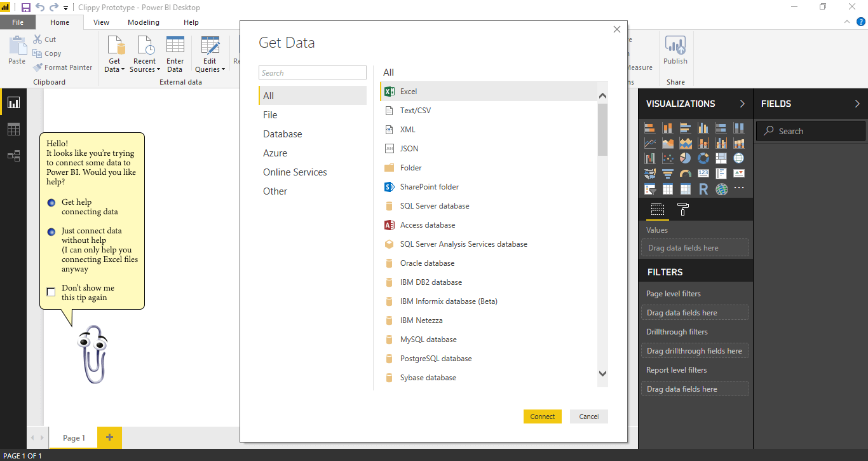
Task: Select the Treemap visualization
Action: click(721, 158)
